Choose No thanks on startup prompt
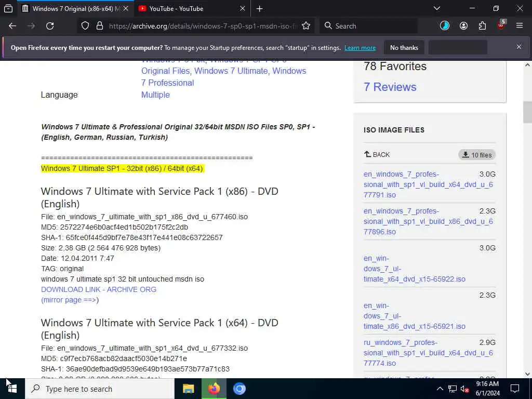The width and height of the screenshot is (532, 399). pos(404,48)
